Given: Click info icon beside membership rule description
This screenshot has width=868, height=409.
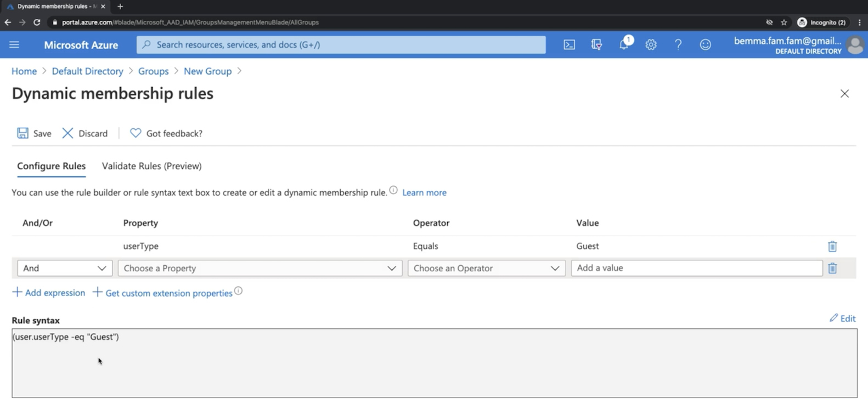Looking at the screenshot, I should click(x=393, y=190).
